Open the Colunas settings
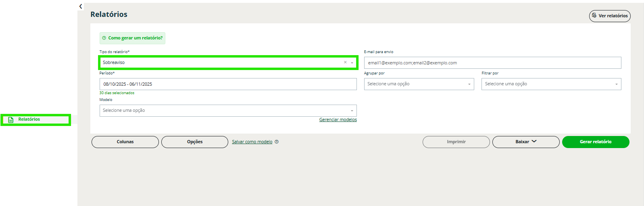 125,142
